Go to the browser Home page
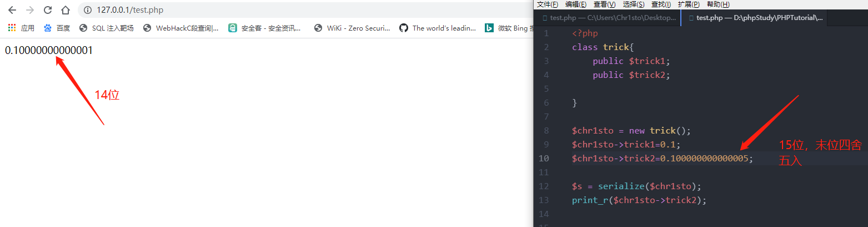The width and height of the screenshot is (868, 227). (x=66, y=10)
